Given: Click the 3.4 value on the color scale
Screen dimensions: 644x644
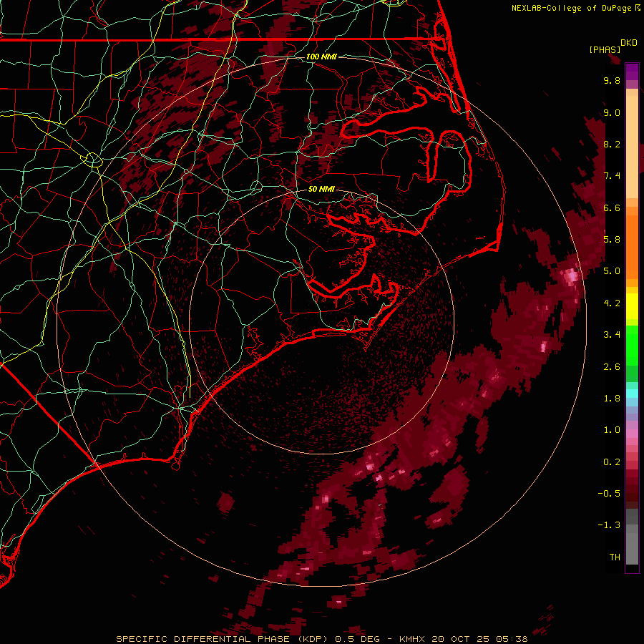Looking at the screenshot, I should click(x=612, y=335).
